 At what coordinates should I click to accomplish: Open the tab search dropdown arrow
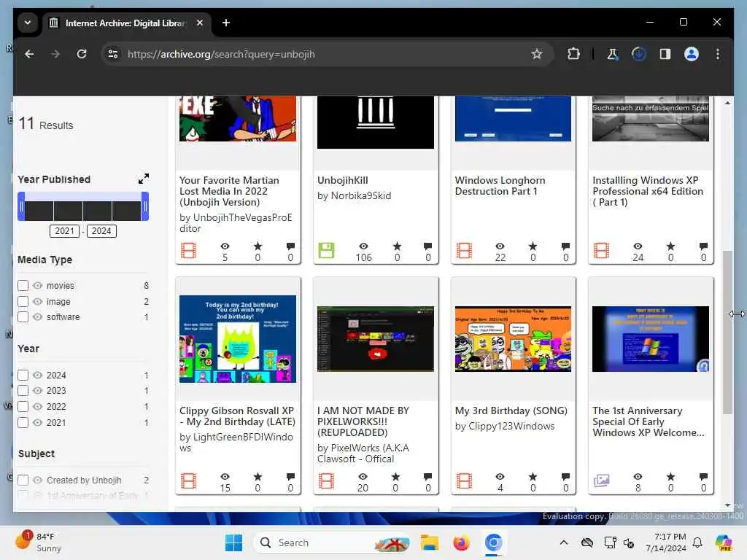(x=28, y=23)
